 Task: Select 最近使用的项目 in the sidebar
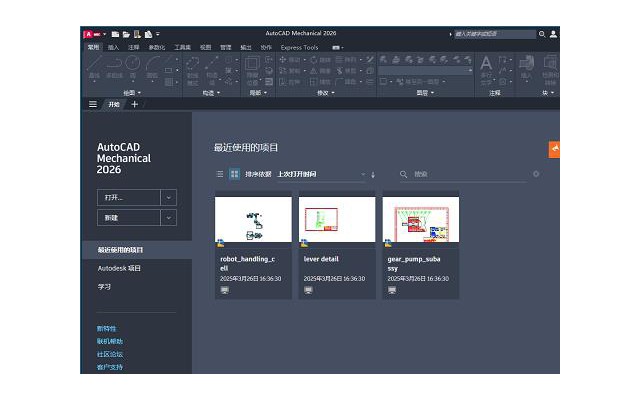137,250
